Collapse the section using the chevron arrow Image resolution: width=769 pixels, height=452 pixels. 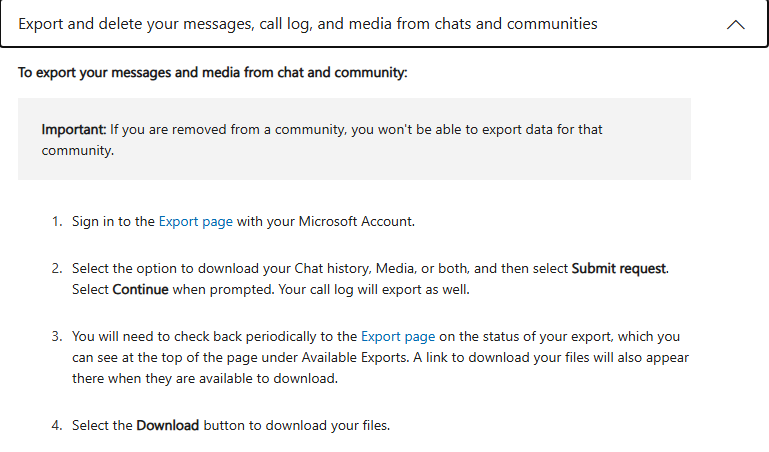click(x=736, y=24)
